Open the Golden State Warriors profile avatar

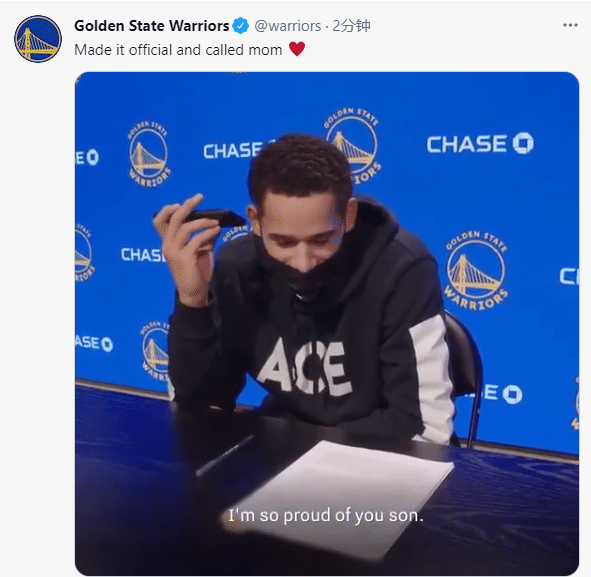click(38, 39)
